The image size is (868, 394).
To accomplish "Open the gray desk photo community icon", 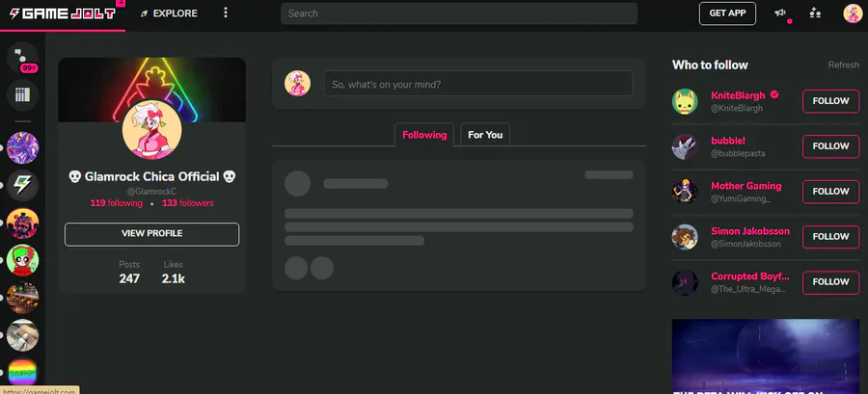I will [x=23, y=335].
